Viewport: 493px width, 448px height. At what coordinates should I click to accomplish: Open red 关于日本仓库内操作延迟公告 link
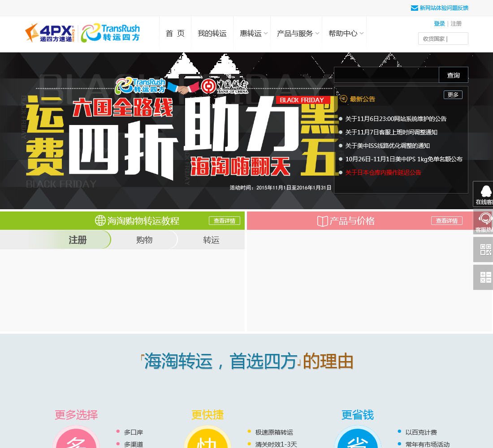[x=383, y=172]
